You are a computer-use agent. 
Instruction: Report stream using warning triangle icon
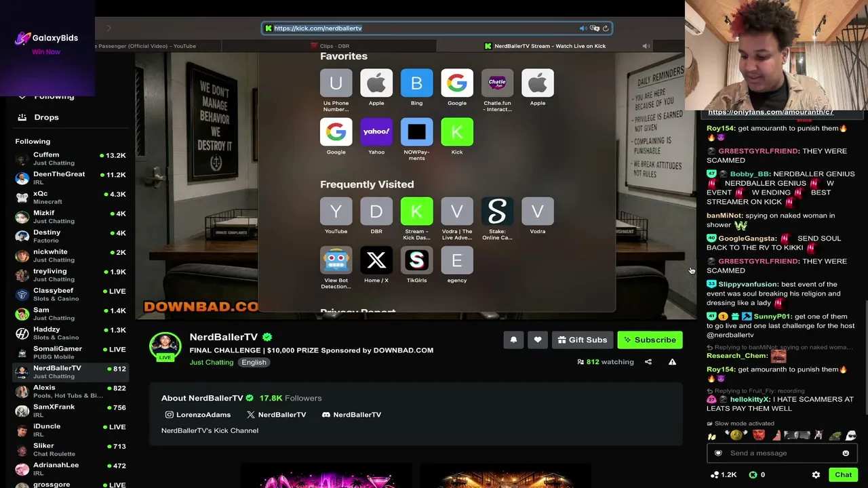[x=672, y=362]
